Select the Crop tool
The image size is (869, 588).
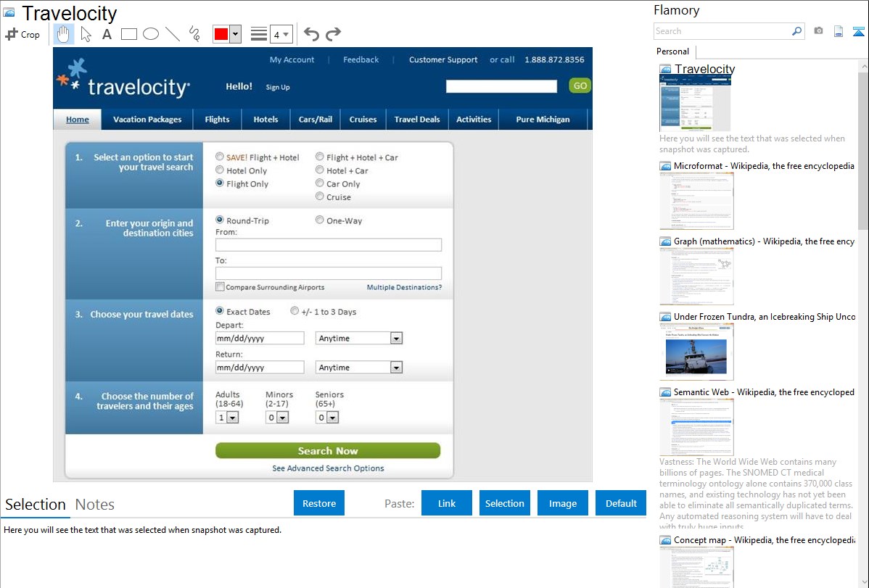(22, 34)
